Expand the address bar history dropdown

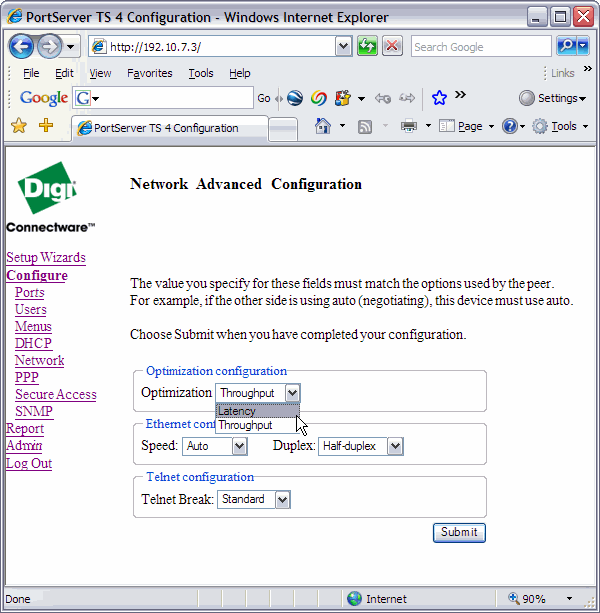tap(343, 47)
